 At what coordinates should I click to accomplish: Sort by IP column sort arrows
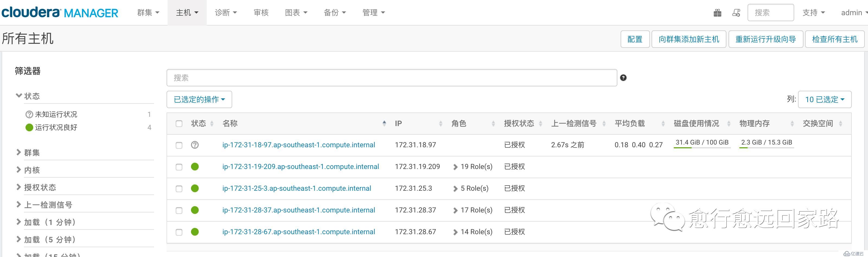tap(441, 124)
